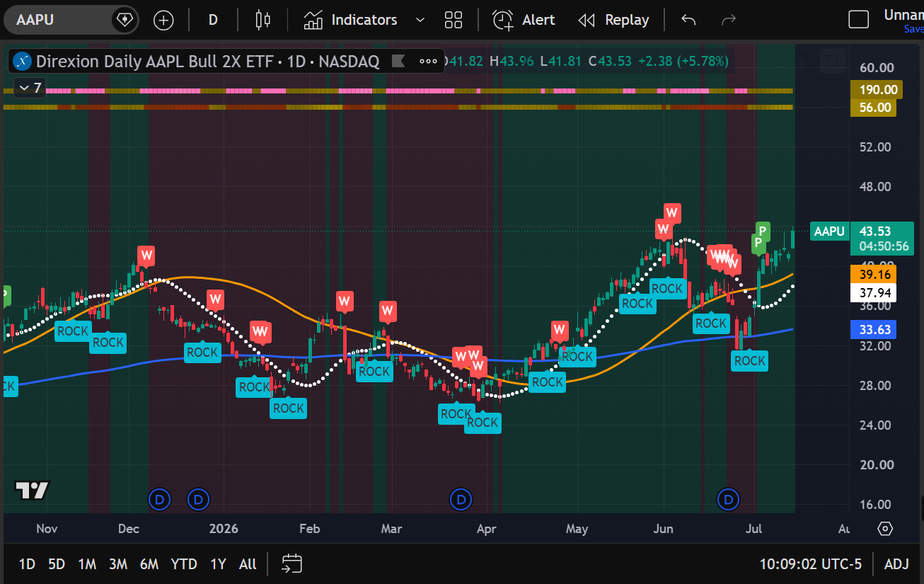Viewport: 924px width, 584px height.
Task: Open the D interval dropdown
Action: (x=213, y=20)
